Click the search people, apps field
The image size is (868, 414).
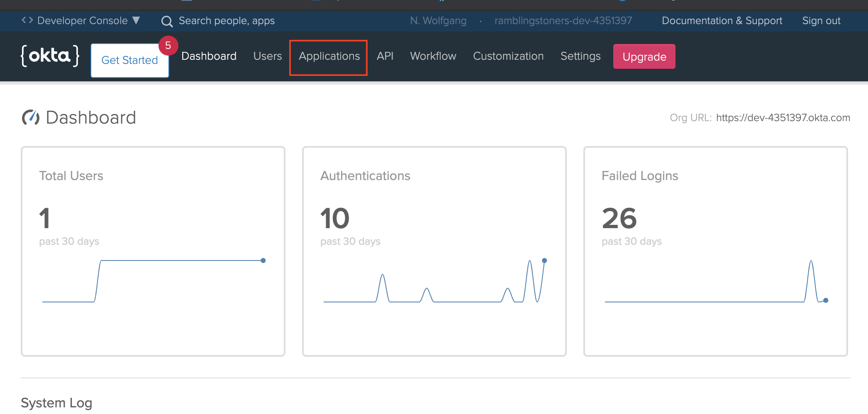[226, 21]
